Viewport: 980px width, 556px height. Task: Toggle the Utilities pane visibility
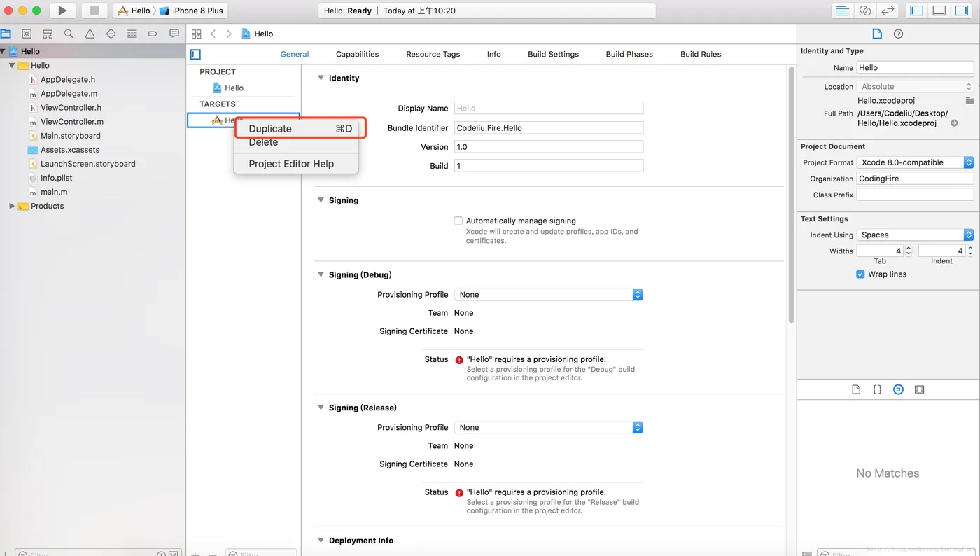coord(962,11)
